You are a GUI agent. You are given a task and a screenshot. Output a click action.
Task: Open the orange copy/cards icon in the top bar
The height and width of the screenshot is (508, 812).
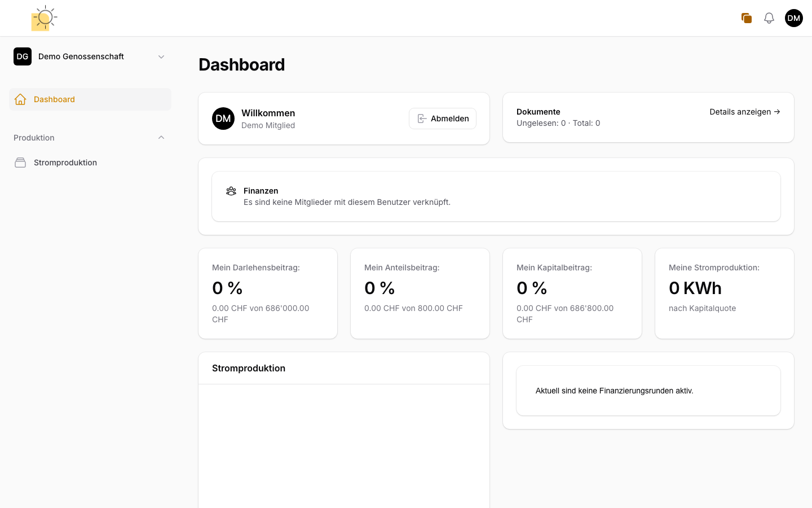pyautogui.click(x=746, y=17)
